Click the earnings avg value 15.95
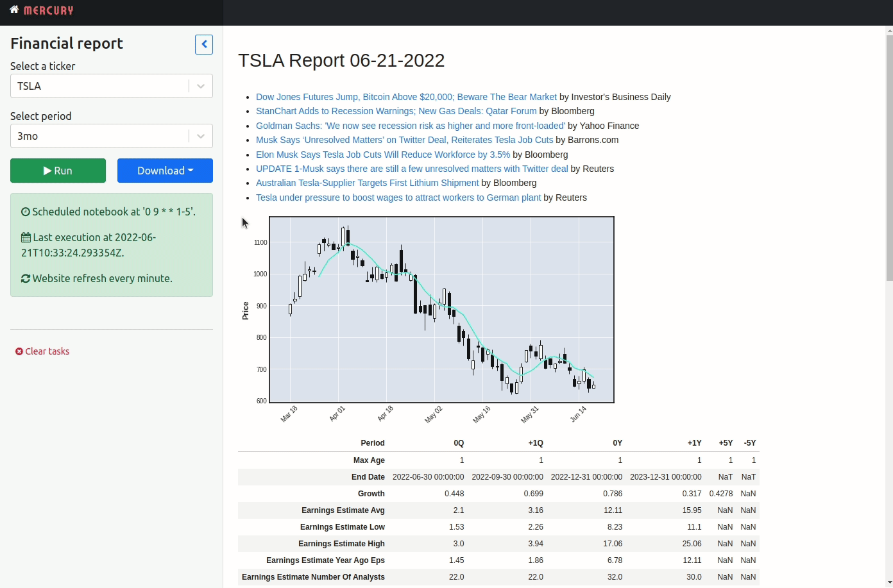Viewport: 893px width, 588px height. tap(692, 510)
